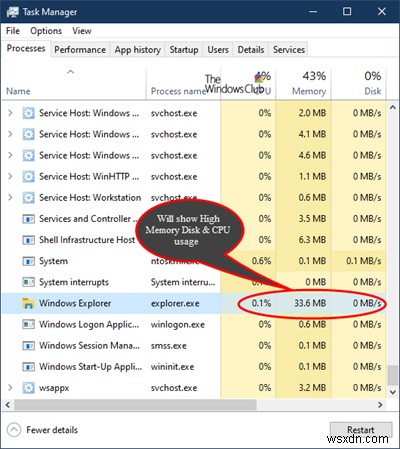
Task: Click the vertical scrollbar thumb
Action: 393,375
